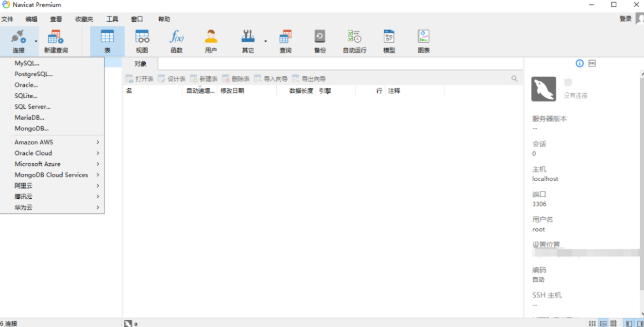Expand the dropdown arrow next to 其它
644x327 pixels.
[265, 41]
